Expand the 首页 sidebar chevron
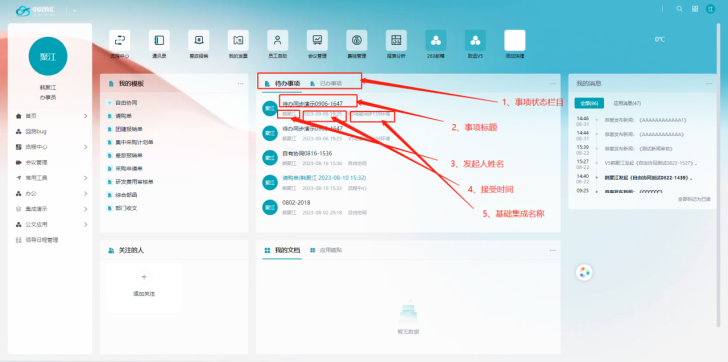This screenshot has height=362, width=728. coord(85,116)
